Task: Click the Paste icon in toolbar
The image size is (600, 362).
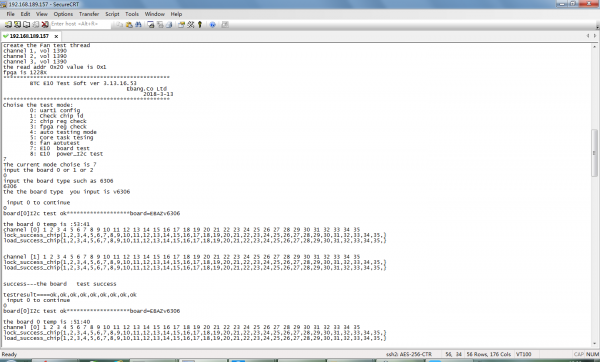Action: tap(129, 24)
